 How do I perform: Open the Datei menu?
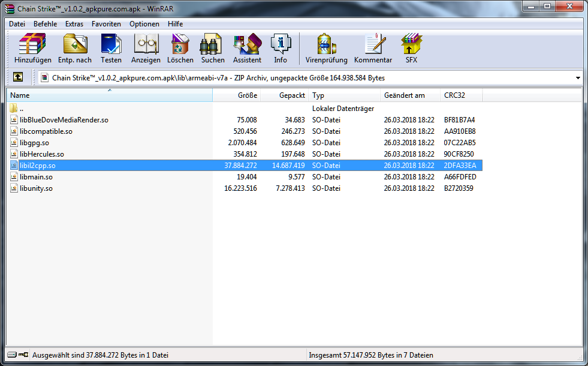tap(17, 23)
